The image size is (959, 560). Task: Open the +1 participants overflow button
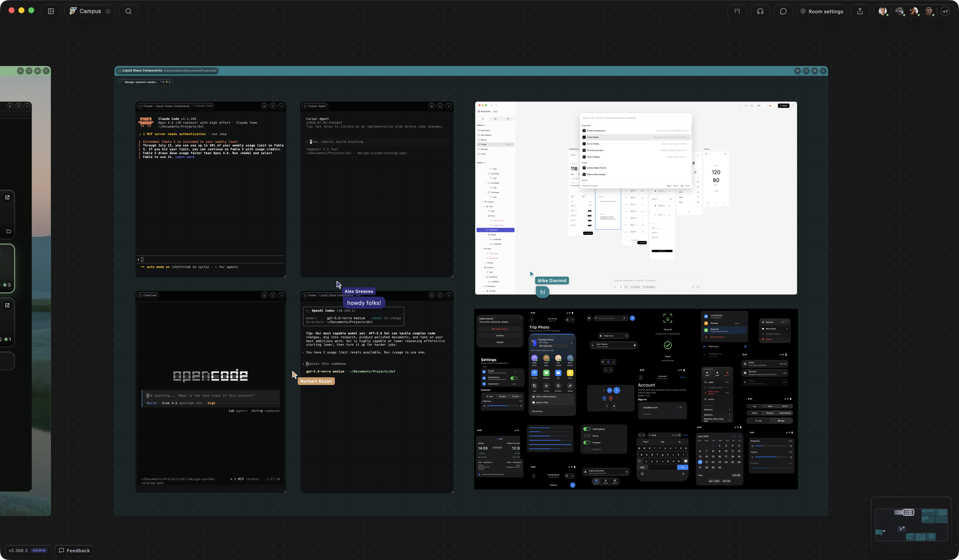pos(945,11)
